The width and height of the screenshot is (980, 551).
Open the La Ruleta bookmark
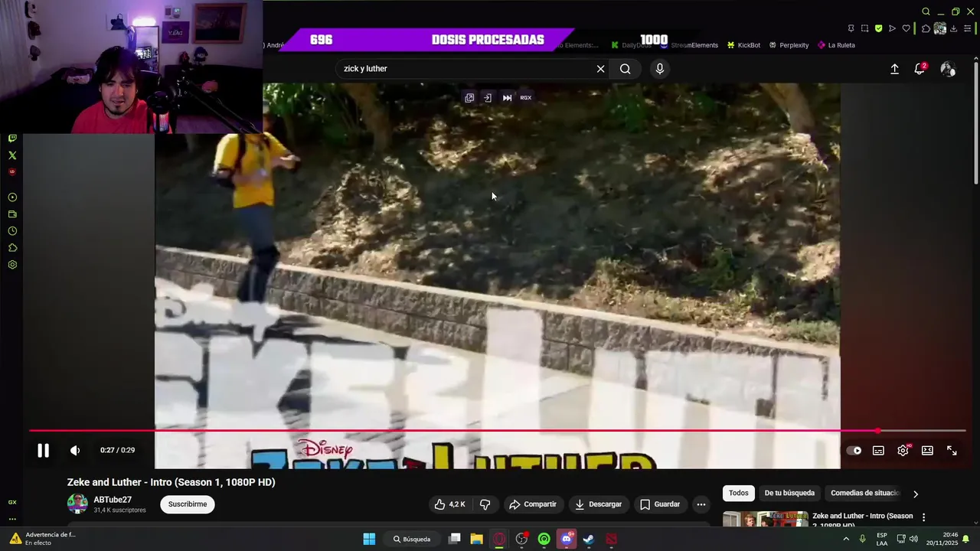pyautogui.click(x=836, y=45)
